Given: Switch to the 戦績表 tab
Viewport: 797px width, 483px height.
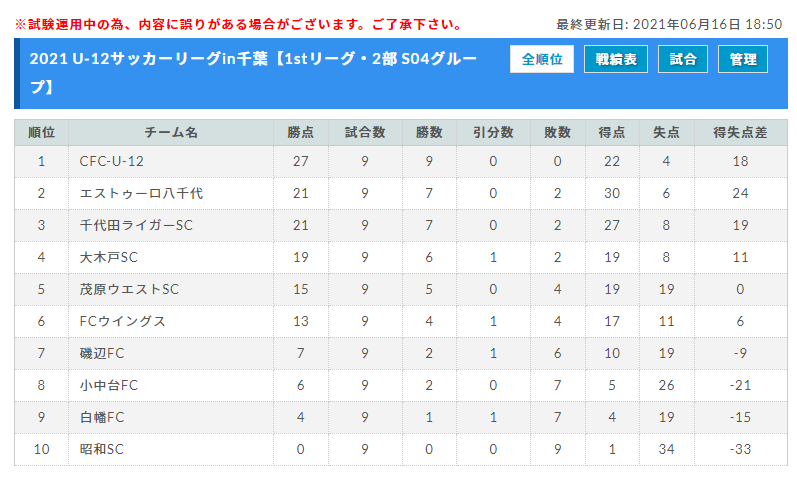Looking at the screenshot, I should tap(616, 59).
